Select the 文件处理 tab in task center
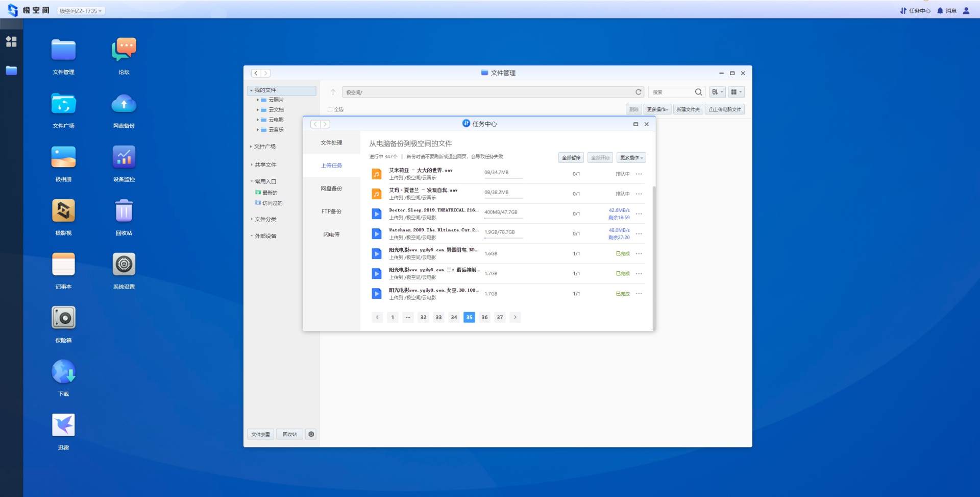980x497 pixels. click(x=331, y=143)
